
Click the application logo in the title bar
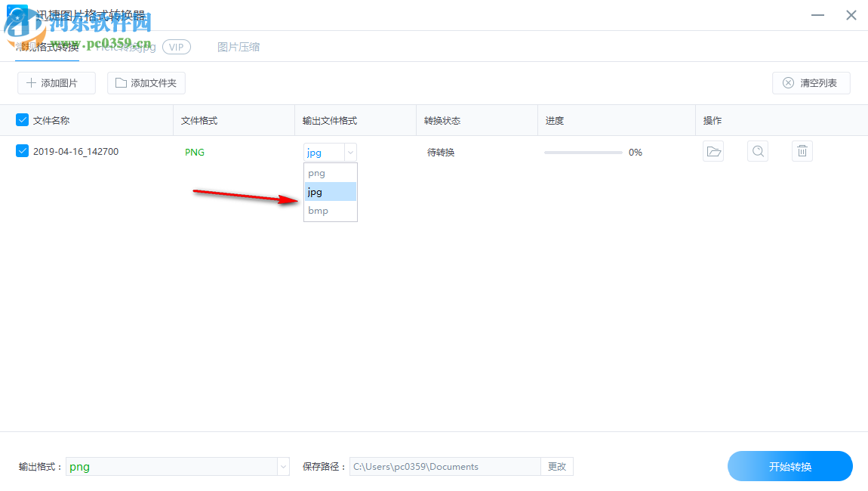click(x=16, y=14)
